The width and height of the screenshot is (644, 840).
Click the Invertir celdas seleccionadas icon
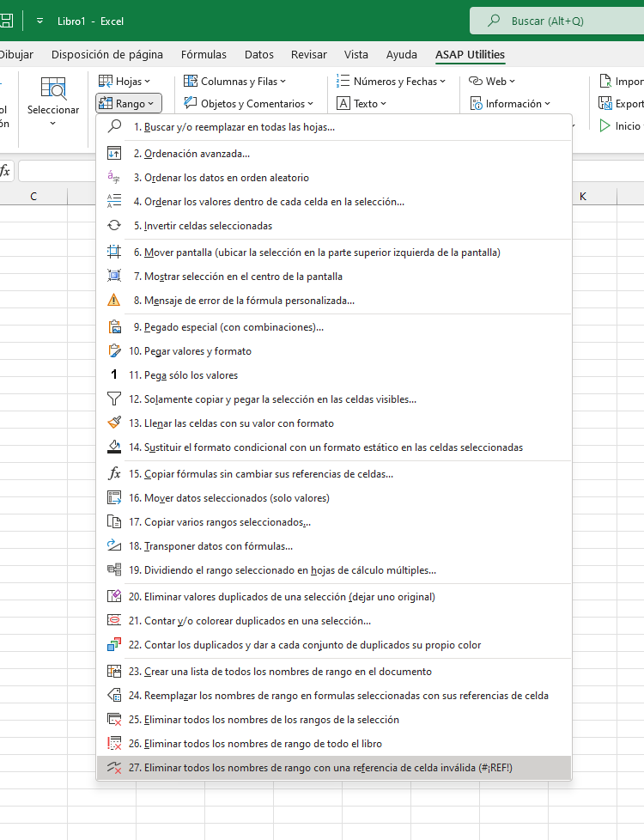click(x=114, y=226)
